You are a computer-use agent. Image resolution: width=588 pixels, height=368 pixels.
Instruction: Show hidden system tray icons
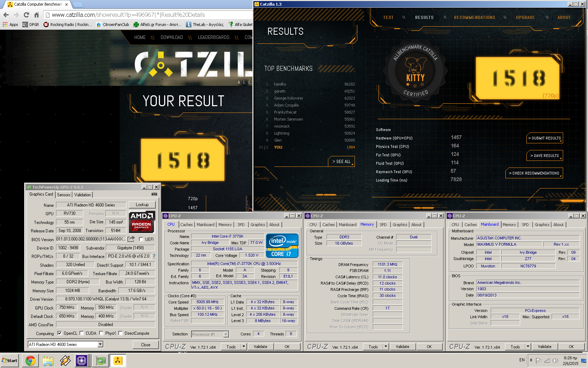(x=531, y=360)
